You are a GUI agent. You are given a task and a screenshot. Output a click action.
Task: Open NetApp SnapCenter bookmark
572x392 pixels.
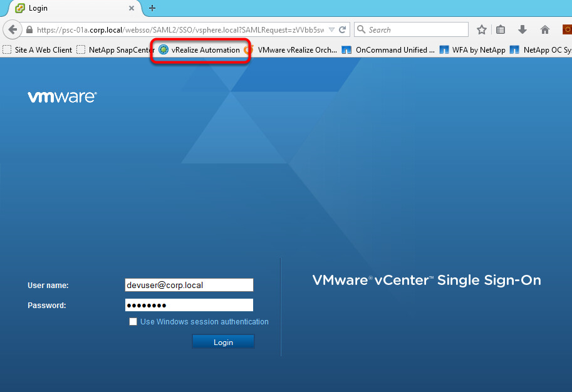click(116, 50)
